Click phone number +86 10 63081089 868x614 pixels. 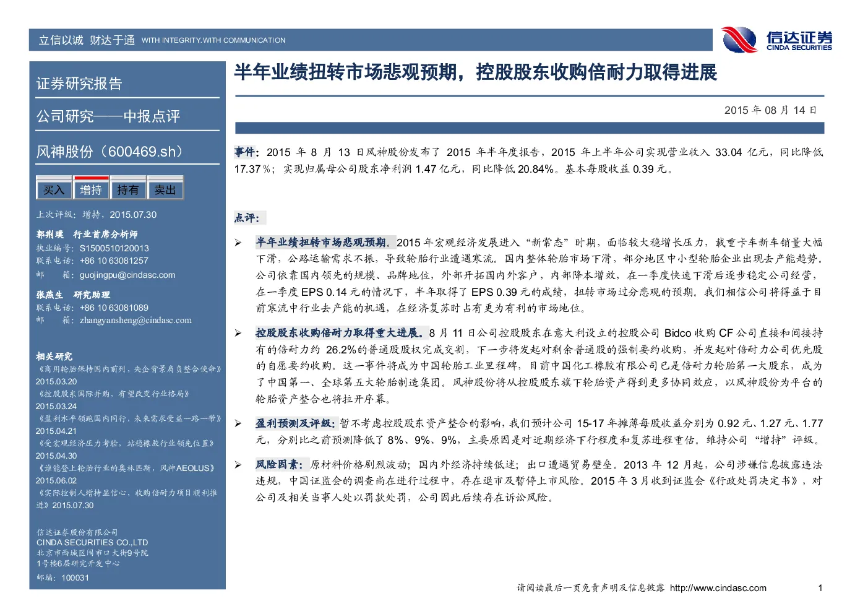click(x=114, y=308)
